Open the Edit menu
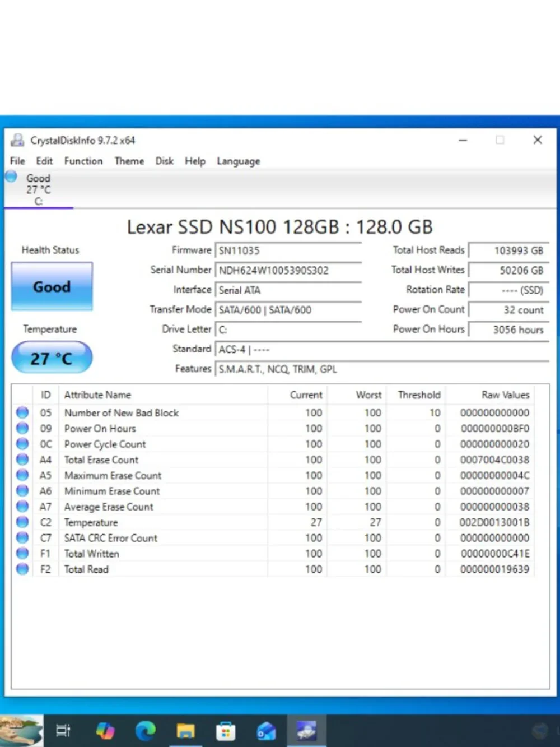Screen dimensions: 560x747 click(44, 161)
